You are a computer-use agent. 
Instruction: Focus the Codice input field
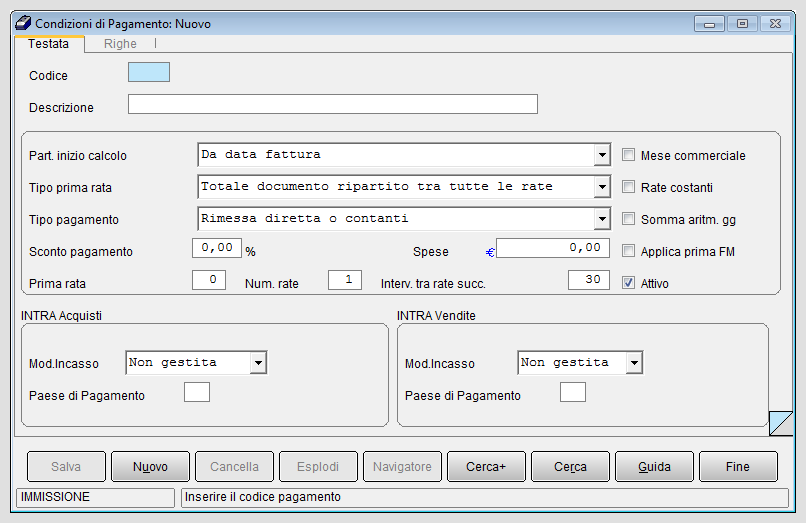[x=149, y=72]
